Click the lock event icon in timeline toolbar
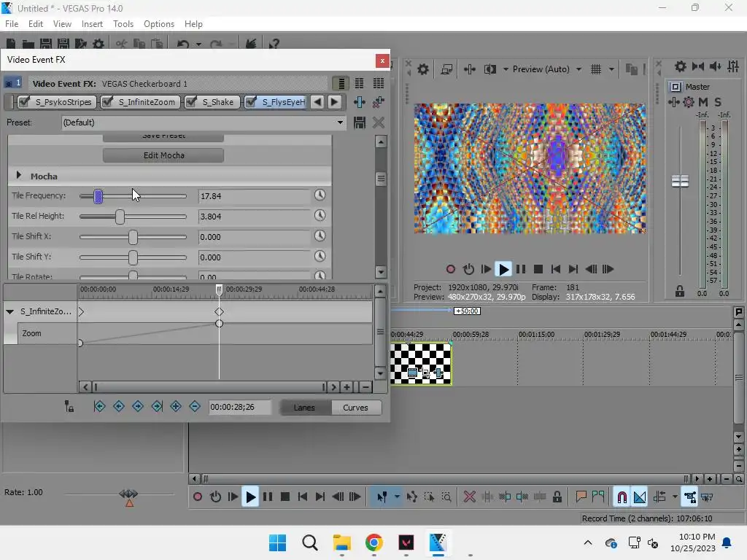This screenshot has width=747, height=560. pyautogui.click(x=557, y=497)
